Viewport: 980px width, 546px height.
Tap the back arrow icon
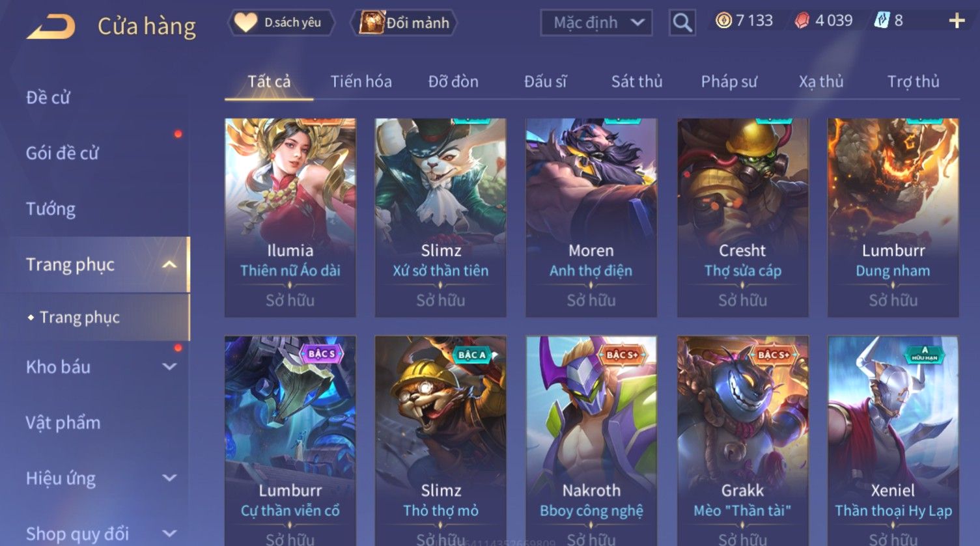[x=51, y=27]
